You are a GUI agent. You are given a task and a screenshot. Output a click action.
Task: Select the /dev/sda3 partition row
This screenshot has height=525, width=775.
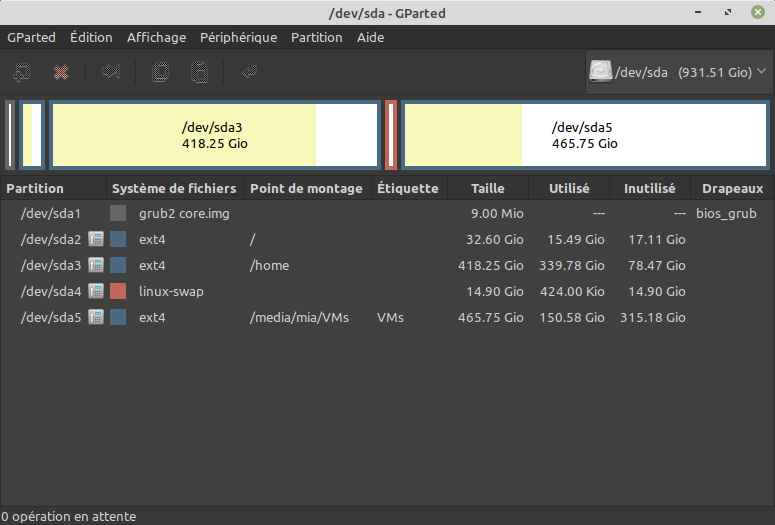click(x=388, y=265)
